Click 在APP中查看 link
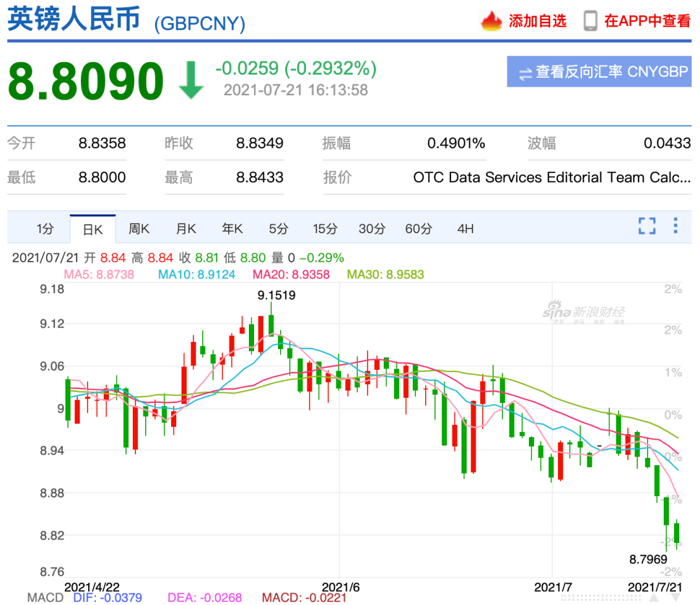The height and width of the screenshot is (605, 700). coord(647,21)
